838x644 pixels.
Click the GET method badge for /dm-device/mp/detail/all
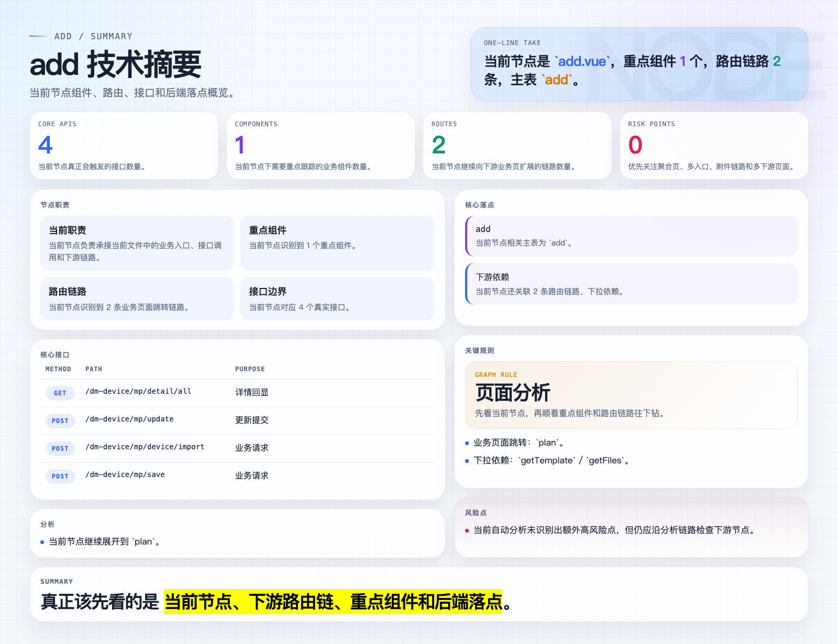(x=60, y=393)
